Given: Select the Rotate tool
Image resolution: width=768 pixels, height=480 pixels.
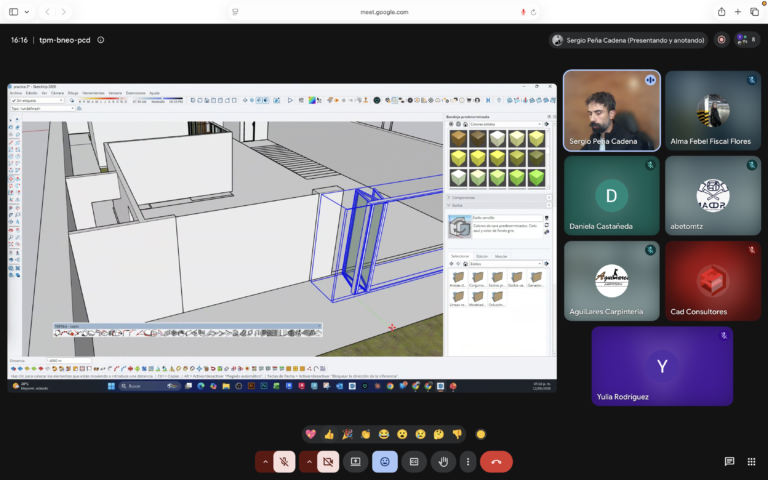Looking at the screenshot, I should pyautogui.click(x=11, y=186).
